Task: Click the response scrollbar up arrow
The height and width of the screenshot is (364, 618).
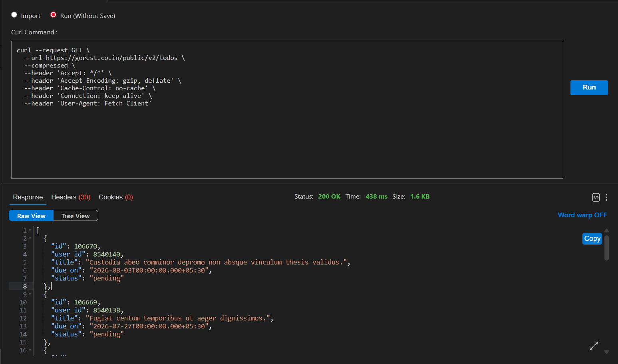Action: [x=606, y=231]
